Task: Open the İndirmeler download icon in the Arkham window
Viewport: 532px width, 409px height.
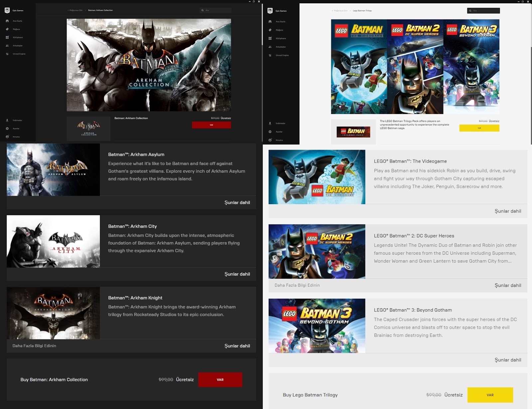Action: [7, 120]
